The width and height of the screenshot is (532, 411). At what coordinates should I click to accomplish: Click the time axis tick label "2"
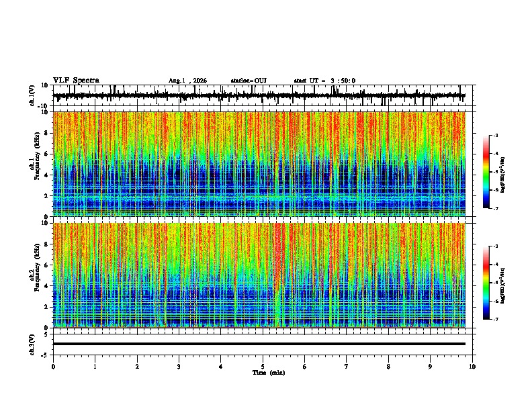pyautogui.click(x=137, y=367)
